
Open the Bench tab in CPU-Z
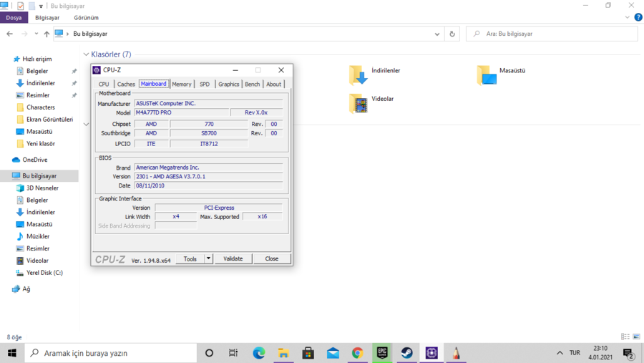click(x=252, y=84)
